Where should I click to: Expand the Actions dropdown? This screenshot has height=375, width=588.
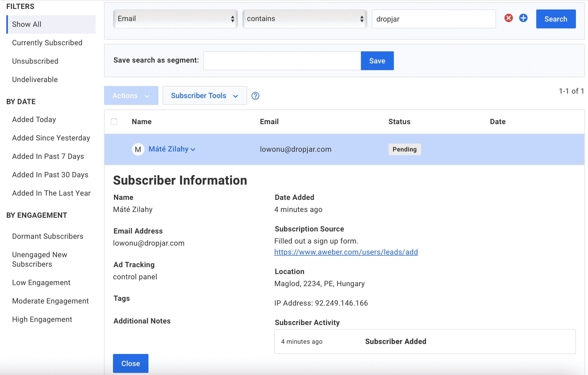(x=131, y=95)
